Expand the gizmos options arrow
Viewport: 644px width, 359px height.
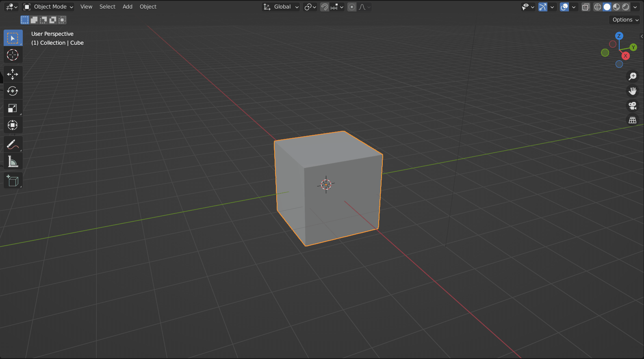point(552,7)
